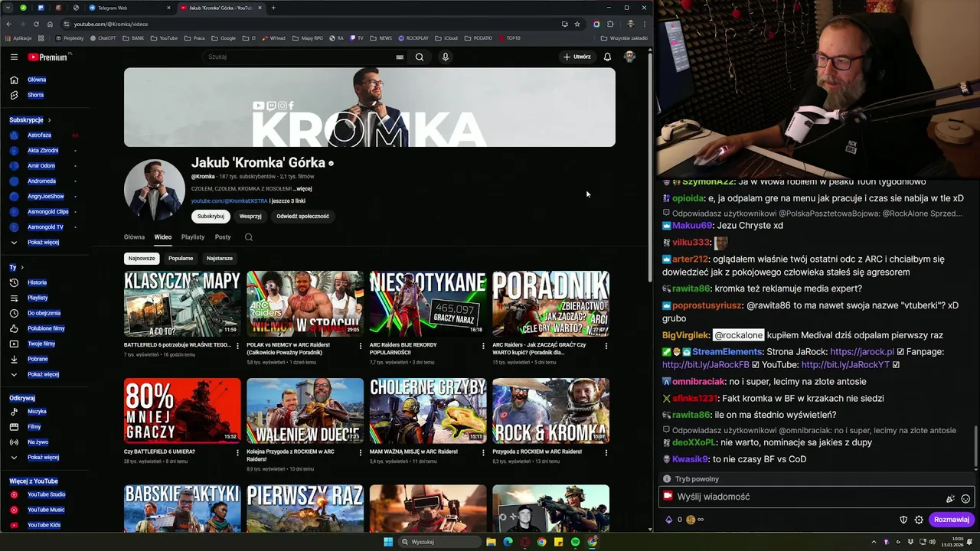This screenshot has height=551, width=980.
Task: Click the Wesprzyj button
Action: (250, 217)
